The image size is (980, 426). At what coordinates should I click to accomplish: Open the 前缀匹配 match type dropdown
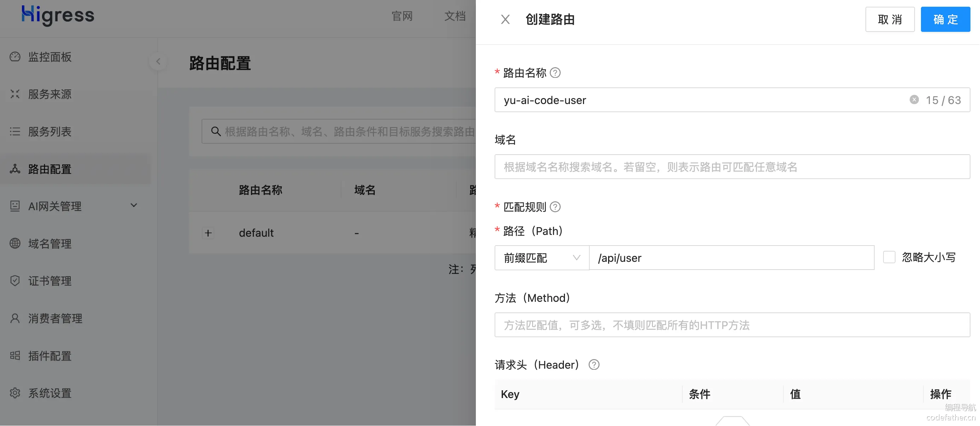click(542, 258)
